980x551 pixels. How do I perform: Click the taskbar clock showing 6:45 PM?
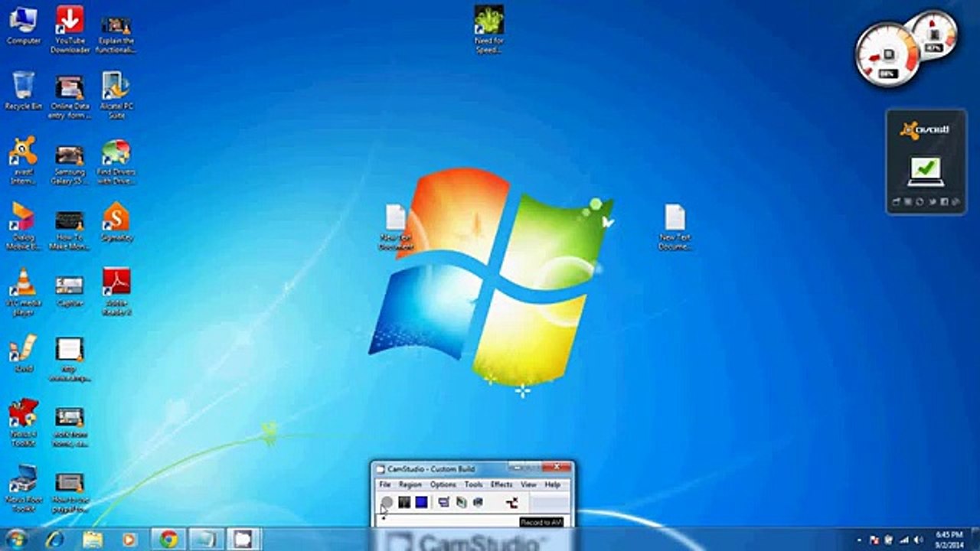[949, 539]
